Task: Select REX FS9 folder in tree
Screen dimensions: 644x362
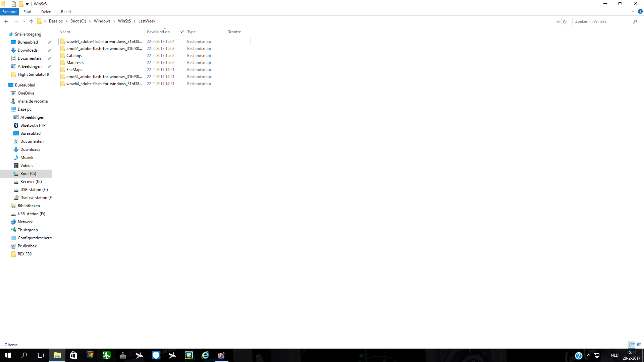Action: pos(24,254)
